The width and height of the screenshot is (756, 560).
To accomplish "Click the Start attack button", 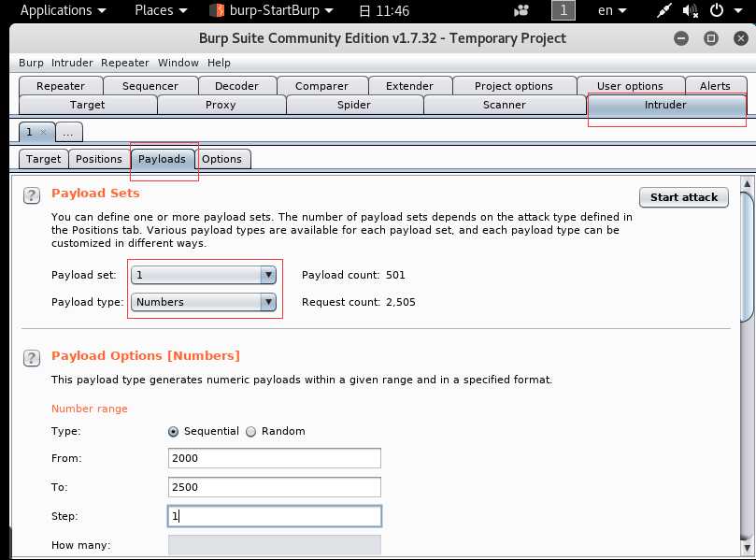I will click(x=684, y=197).
